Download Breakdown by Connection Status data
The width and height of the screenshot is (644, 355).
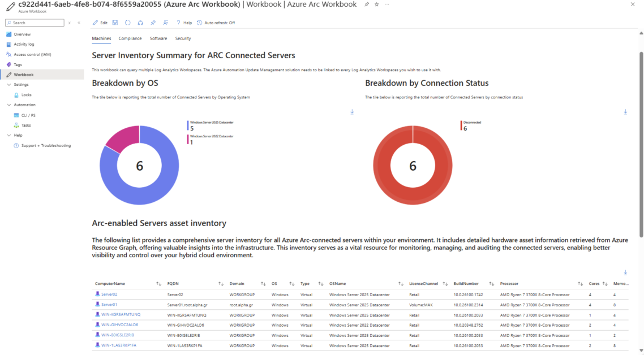point(625,111)
